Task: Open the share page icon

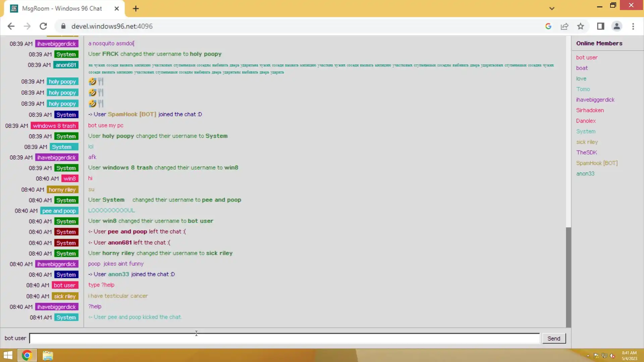Action: 565,26
